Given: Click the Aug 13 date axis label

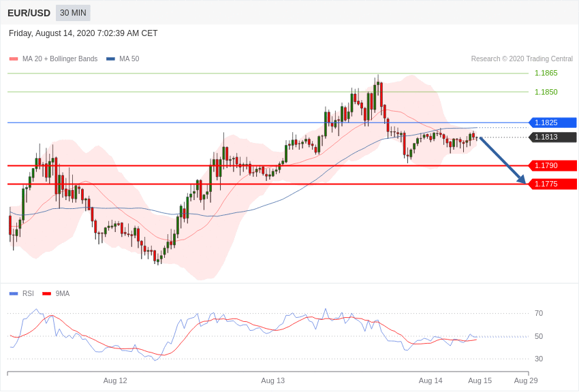Looking at the screenshot, I should point(273,380).
